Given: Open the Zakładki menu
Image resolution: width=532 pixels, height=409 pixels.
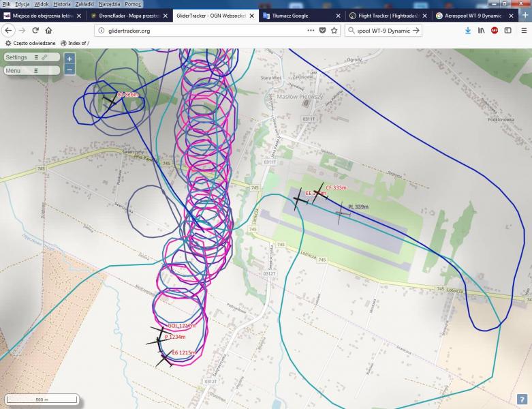Looking at the screenshot, I should pyautogui.click(x=85, y=4).
